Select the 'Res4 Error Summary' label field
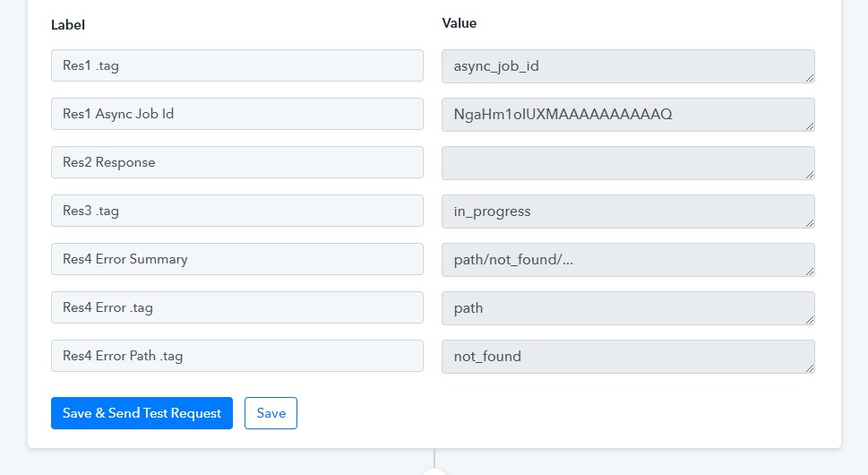 (x=236, y=259)
